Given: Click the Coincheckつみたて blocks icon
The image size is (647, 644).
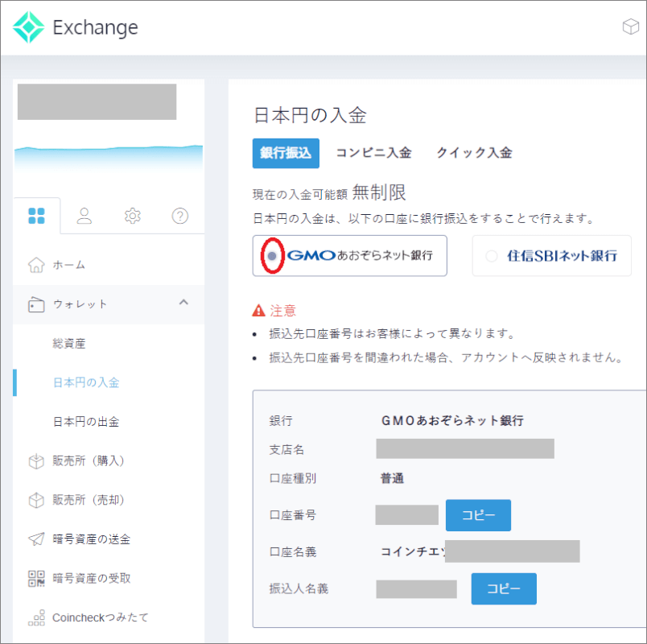Looking at the screenshot, I should (x=36, y=617).
